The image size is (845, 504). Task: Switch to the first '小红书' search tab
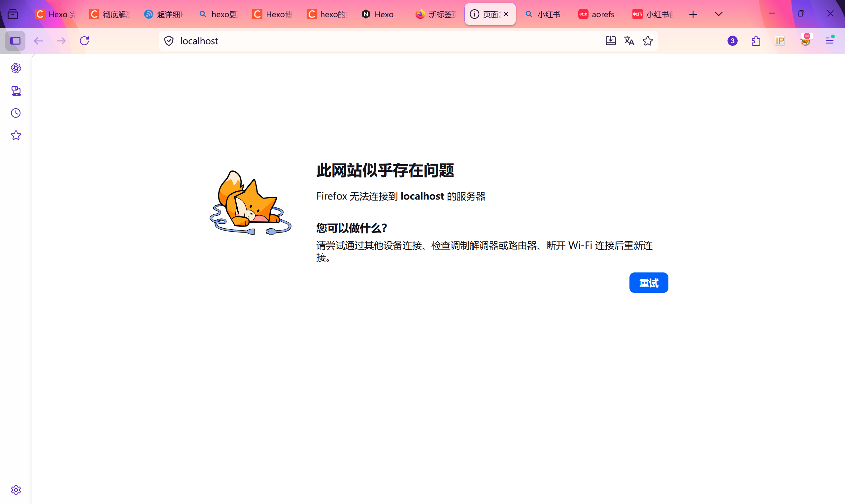(545, 14)
